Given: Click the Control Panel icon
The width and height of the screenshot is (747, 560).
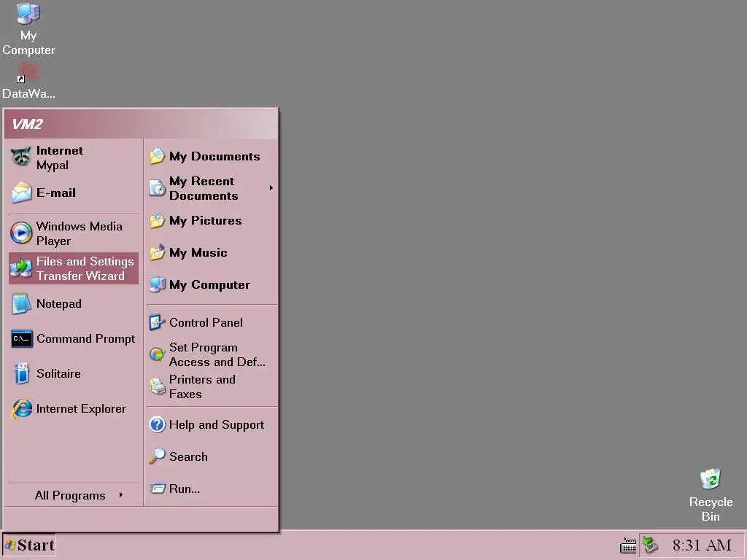Looking at the screenshot, I should (157, 322).
